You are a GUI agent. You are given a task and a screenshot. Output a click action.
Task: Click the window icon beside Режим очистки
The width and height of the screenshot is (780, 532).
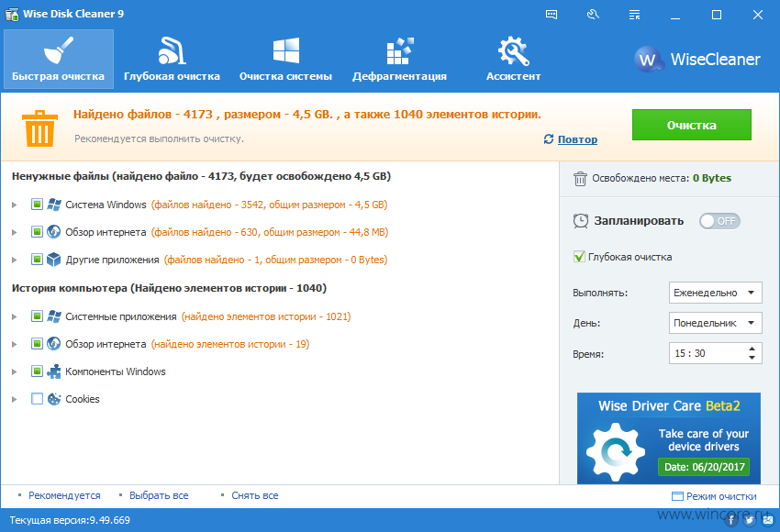pyautogui.click(x=677, y=496)
